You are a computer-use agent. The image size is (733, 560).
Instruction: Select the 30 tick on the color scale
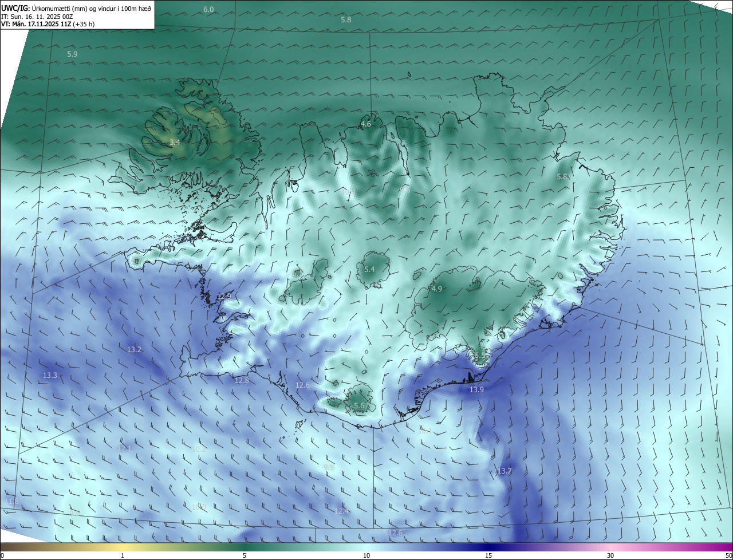click(610, 555)
